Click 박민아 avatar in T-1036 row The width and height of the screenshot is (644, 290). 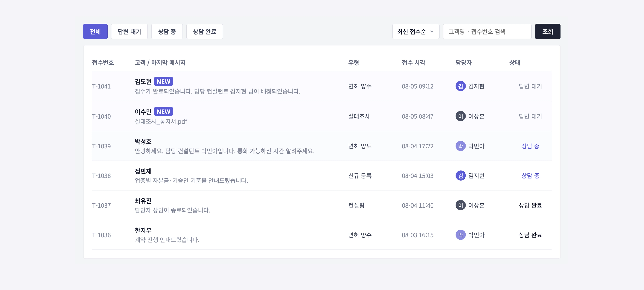pyautogui.click(x=460, y=235)
